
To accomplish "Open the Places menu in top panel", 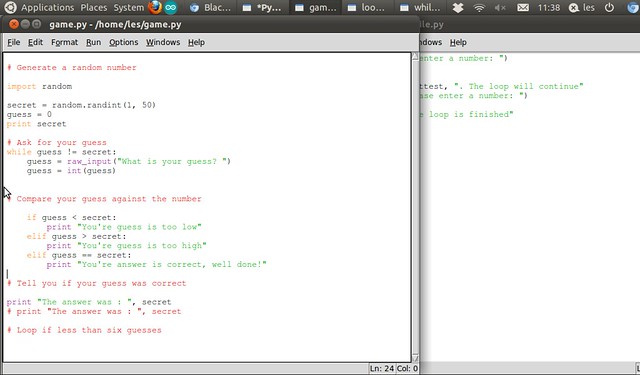I will [93, 7].
